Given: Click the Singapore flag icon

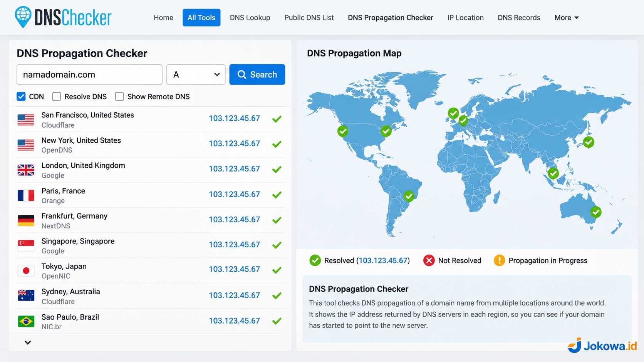Looking at the screenshot, I should pyautogui.click(x=26, y=245).
